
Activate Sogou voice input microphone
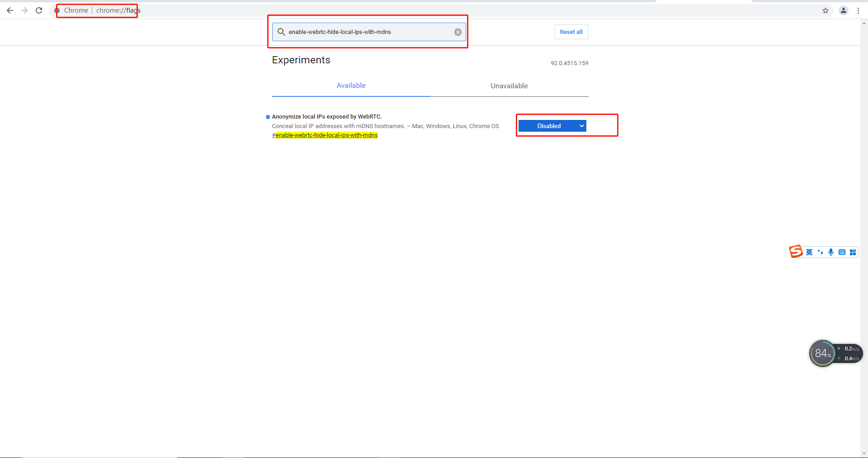[831, 252]
